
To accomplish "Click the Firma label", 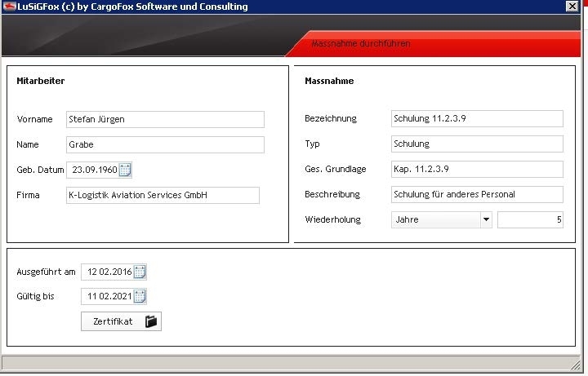I will click(x=28, y=195).
